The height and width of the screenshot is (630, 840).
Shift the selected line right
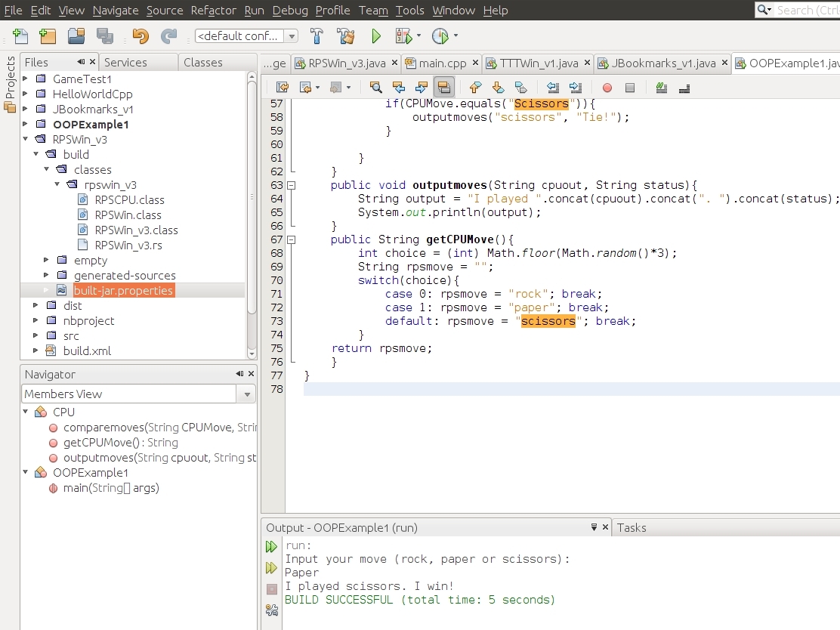(x=575, y=87)
